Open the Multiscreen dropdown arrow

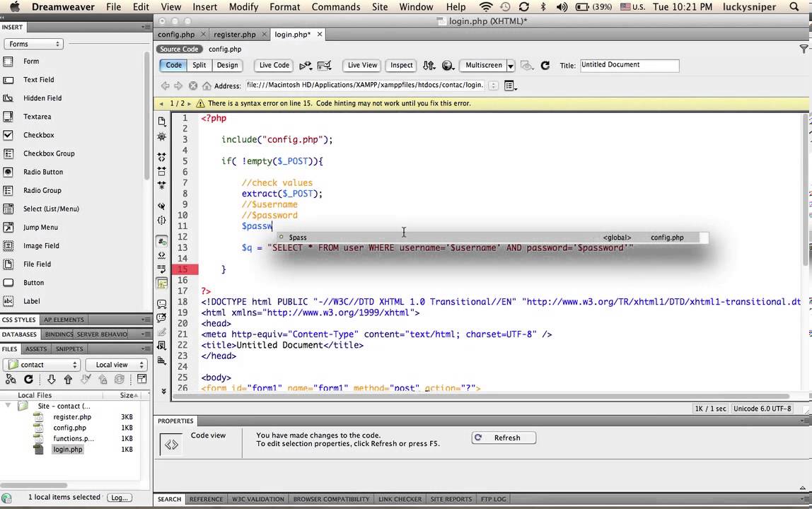tap(511, 66)
